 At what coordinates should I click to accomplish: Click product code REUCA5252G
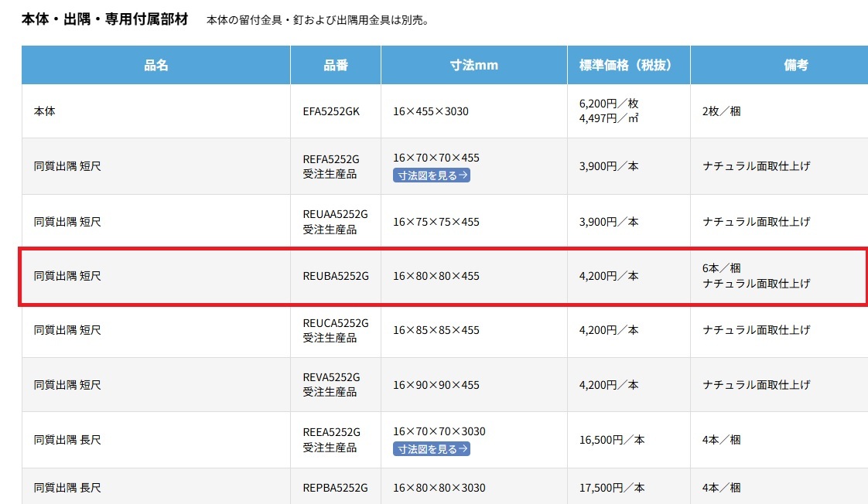[x=335, y=322]
